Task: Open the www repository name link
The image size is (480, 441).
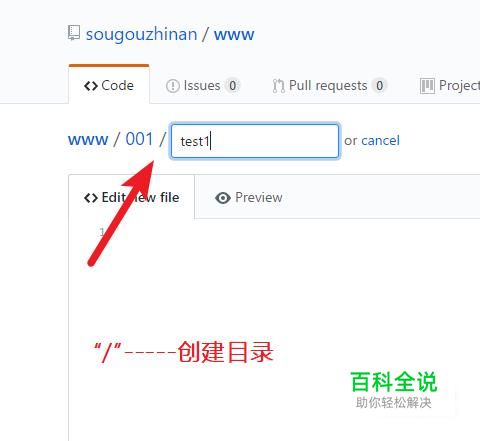Action: click(x=234, y=35)
